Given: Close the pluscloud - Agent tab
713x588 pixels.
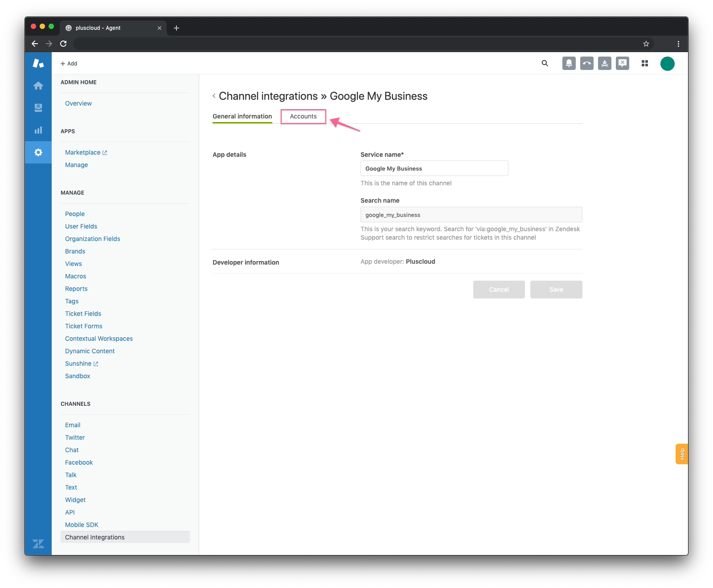Looking at the screenshot, I should tap(160, 28).
